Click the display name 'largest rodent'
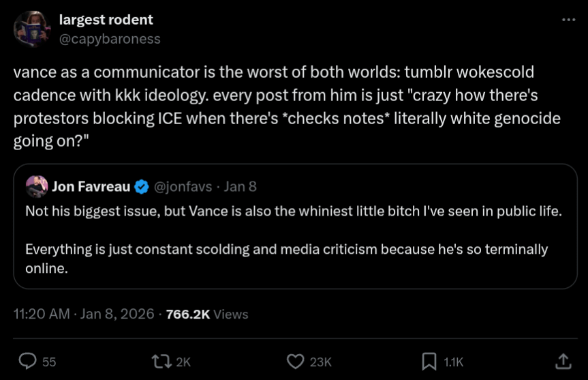 (x=106, y=20)
